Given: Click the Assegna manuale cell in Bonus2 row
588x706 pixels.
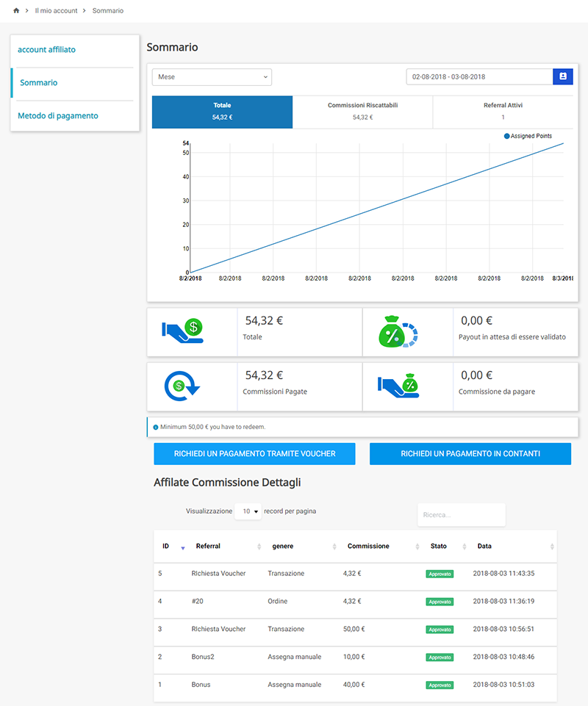Looking at the screenshot, I should tap(295, 657).
